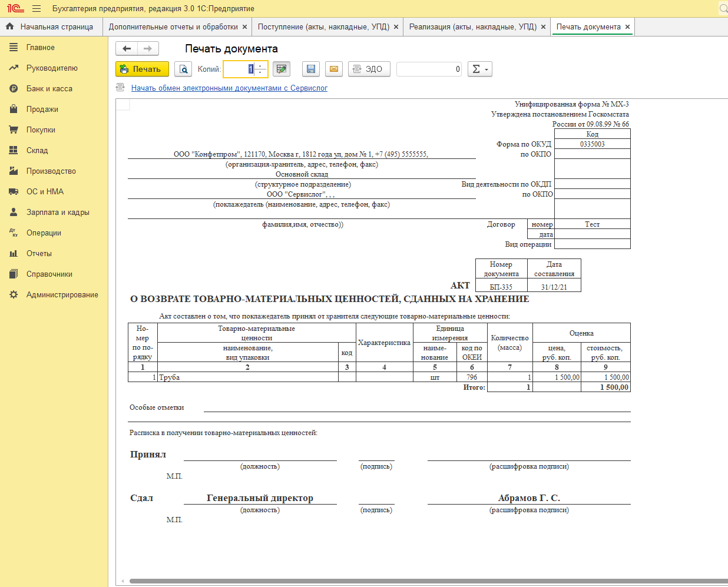Click the Печать button
Image resolution: width=728 pixels, height=587 pixels.
pyautogui.click(x=142, y=69)
